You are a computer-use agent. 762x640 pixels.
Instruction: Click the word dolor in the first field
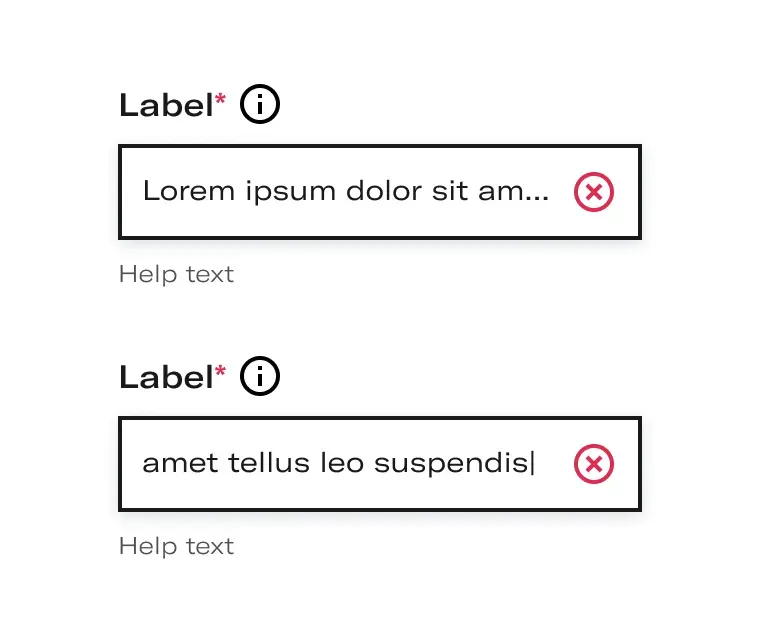tap(384, 191)
